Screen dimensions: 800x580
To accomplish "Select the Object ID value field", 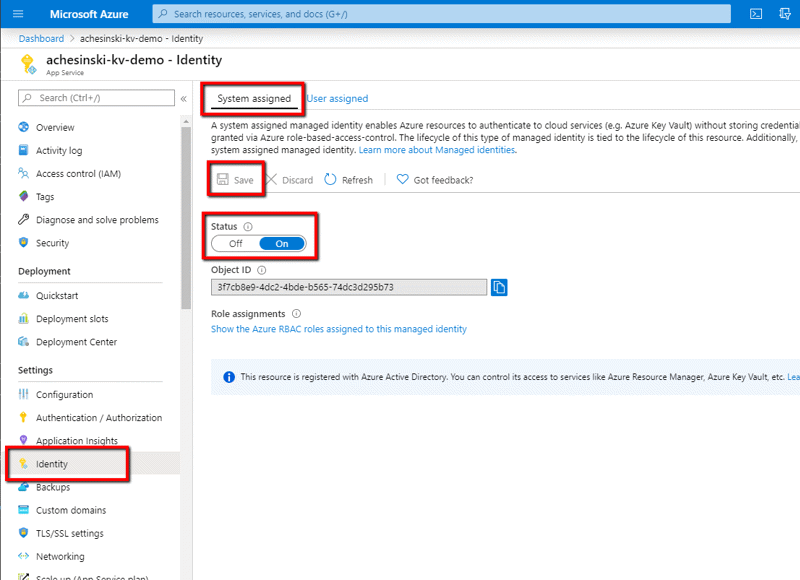I will 349,287.
